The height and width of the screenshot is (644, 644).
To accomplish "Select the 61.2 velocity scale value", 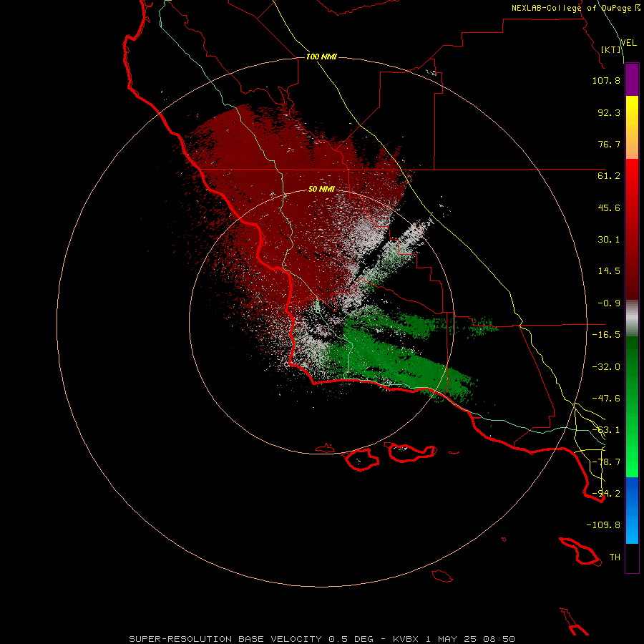I will tap(609, 176).
